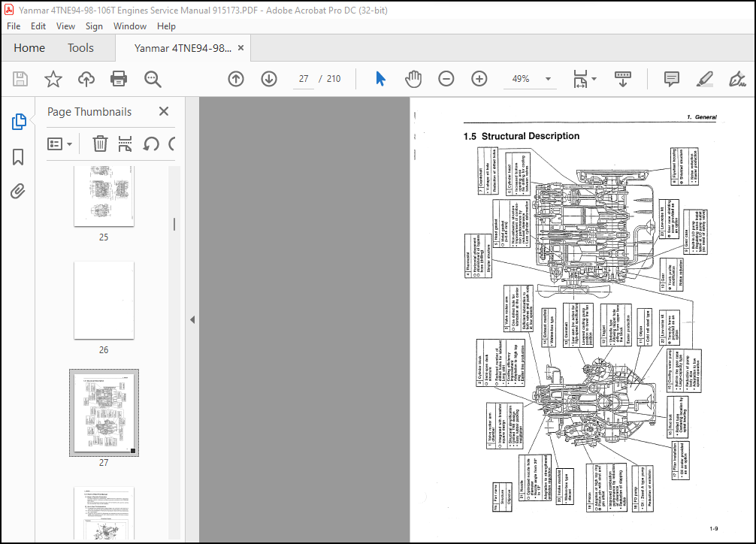Activate the hand pan tool
756x544 pixels.
coord(413,79)
